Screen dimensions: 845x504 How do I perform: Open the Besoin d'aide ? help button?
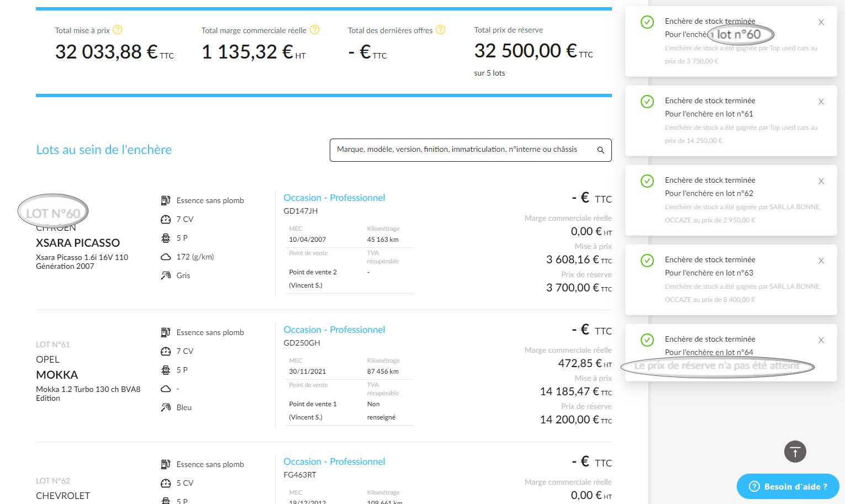pyautogui.click(x=788, y=486)
